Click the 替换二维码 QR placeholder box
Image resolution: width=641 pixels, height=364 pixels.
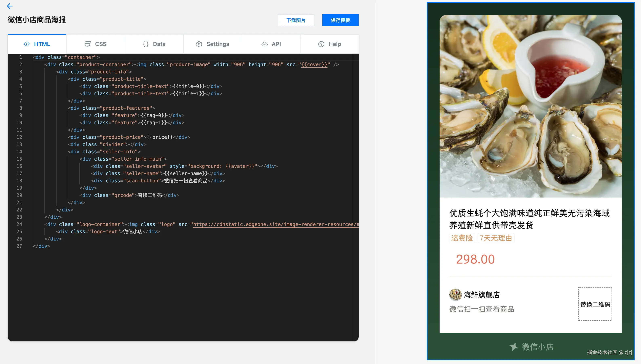pyautogui.click(x=595, y=304)
